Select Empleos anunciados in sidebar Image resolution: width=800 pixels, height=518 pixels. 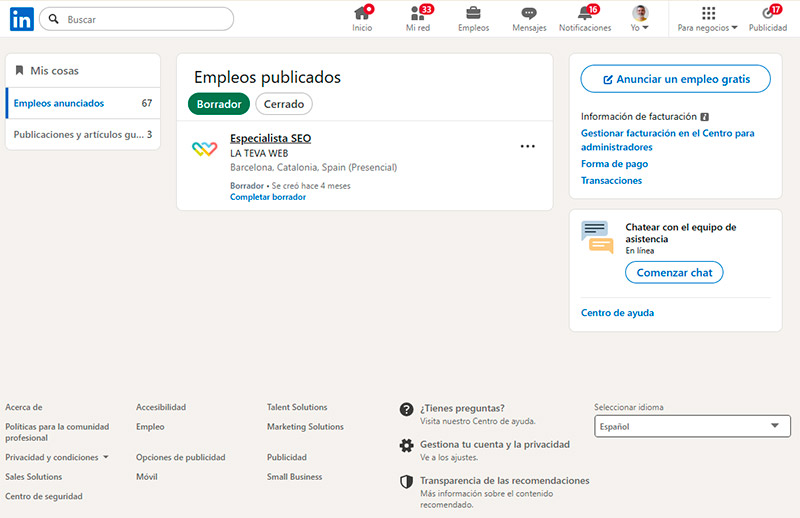[83, 103]
